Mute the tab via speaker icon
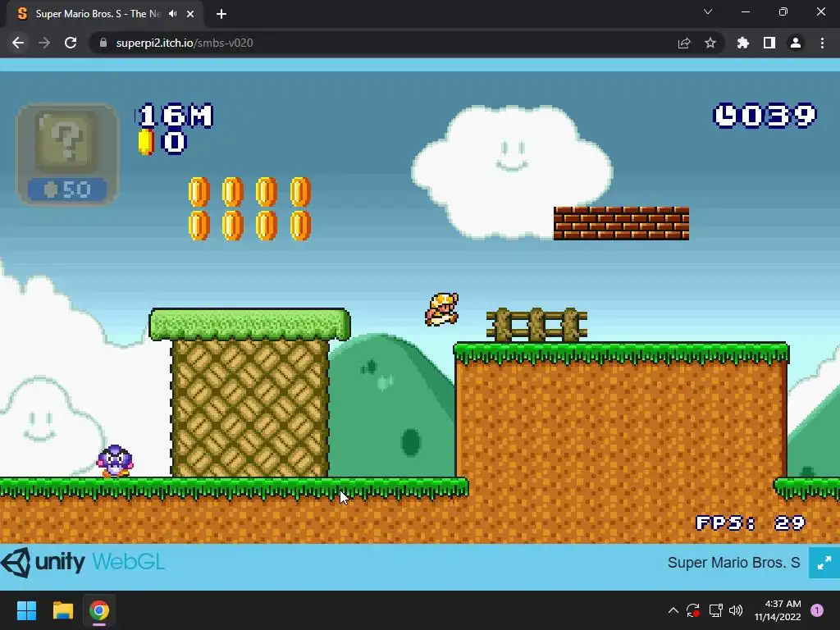 coord(172,14)
